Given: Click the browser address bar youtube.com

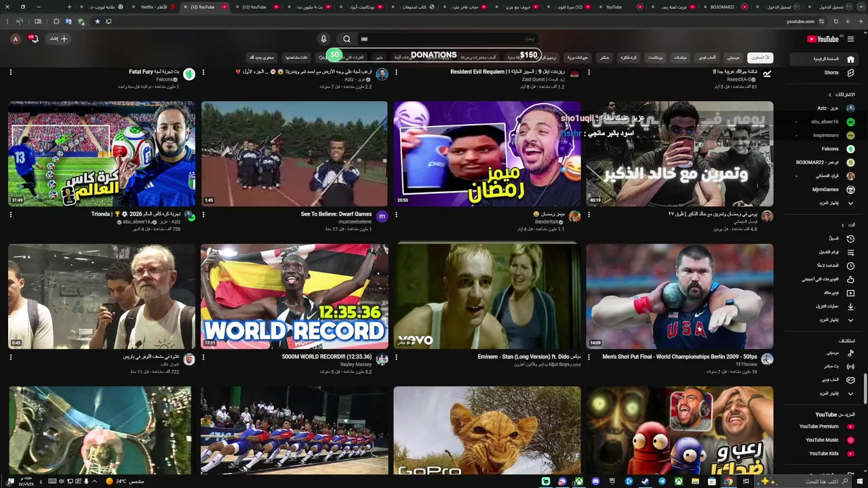Looking at the screenshot, I should pos(800,22).
